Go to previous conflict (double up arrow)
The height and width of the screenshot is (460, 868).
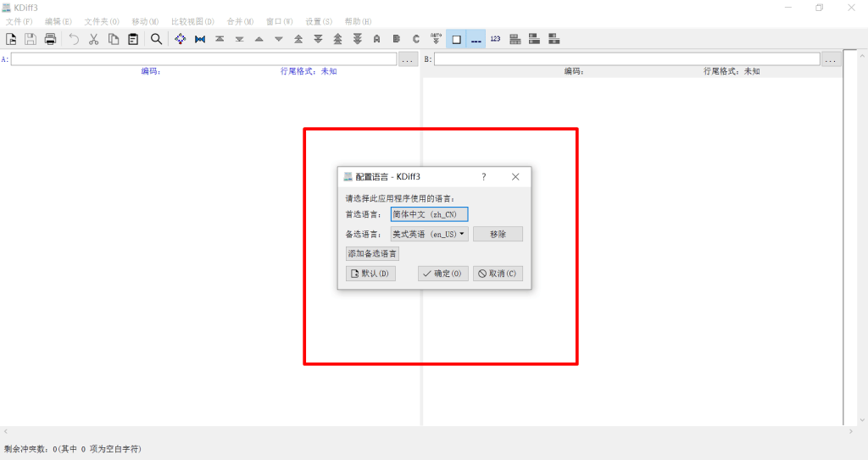[x=298, y=39]
